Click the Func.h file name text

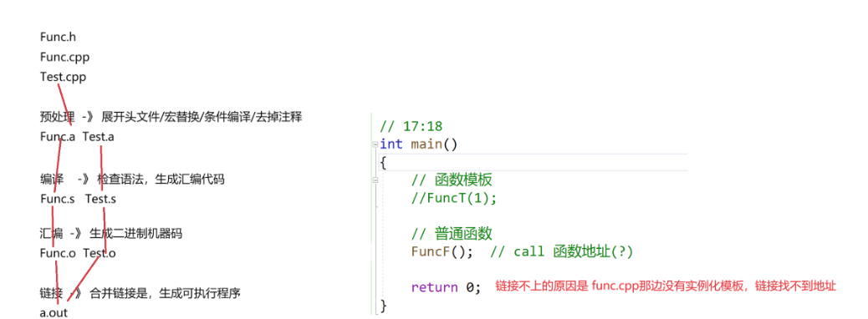coord(58,37)
